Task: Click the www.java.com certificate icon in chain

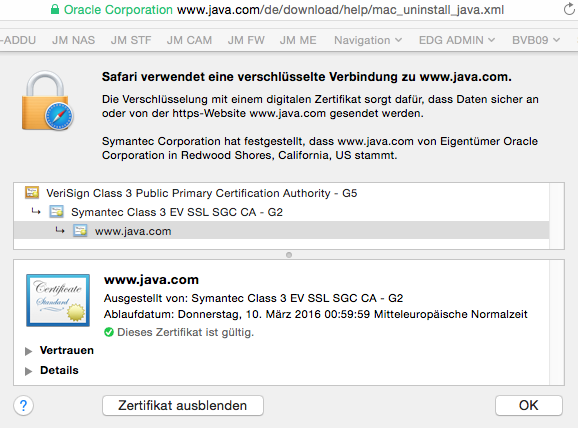Action: pos(80,231)
